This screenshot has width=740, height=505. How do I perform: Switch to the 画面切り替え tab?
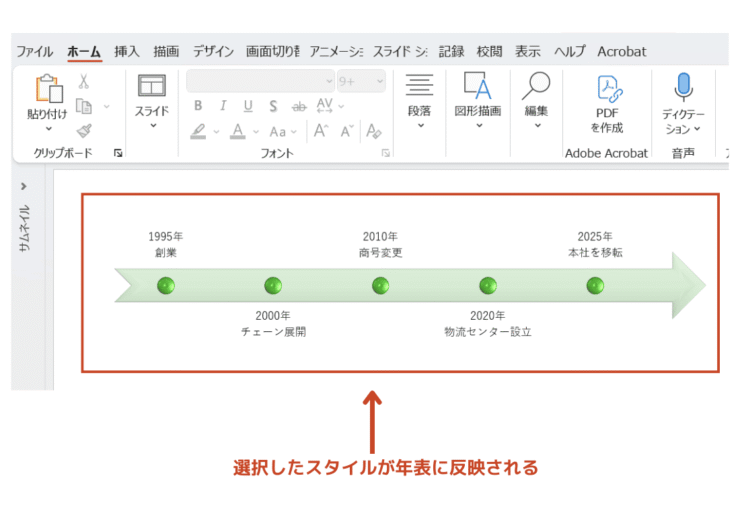[272, 51]
